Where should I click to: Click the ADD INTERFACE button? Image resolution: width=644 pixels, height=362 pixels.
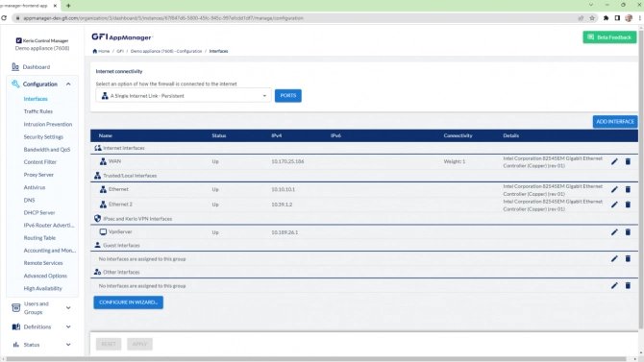(x=615, y=122)
